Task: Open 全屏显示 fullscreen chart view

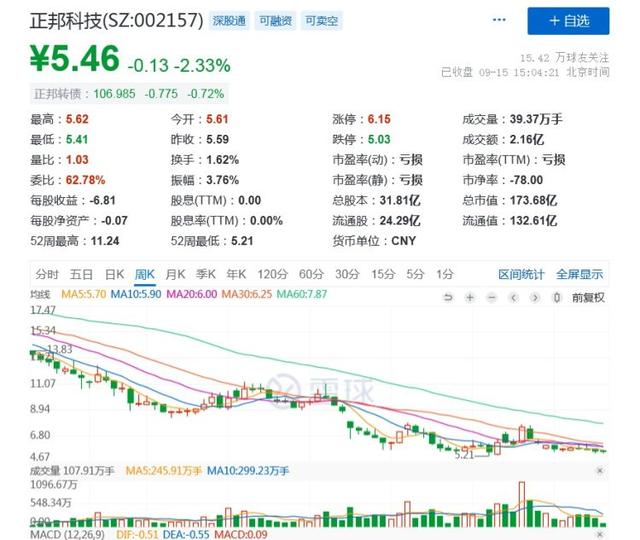Action: [579, 274]
